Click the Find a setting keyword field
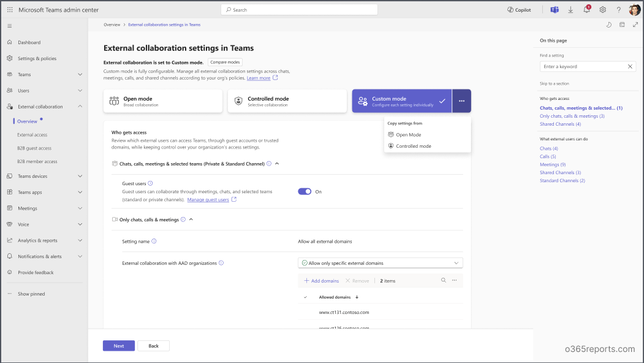The image size is (644, 363). click(583, 66)
